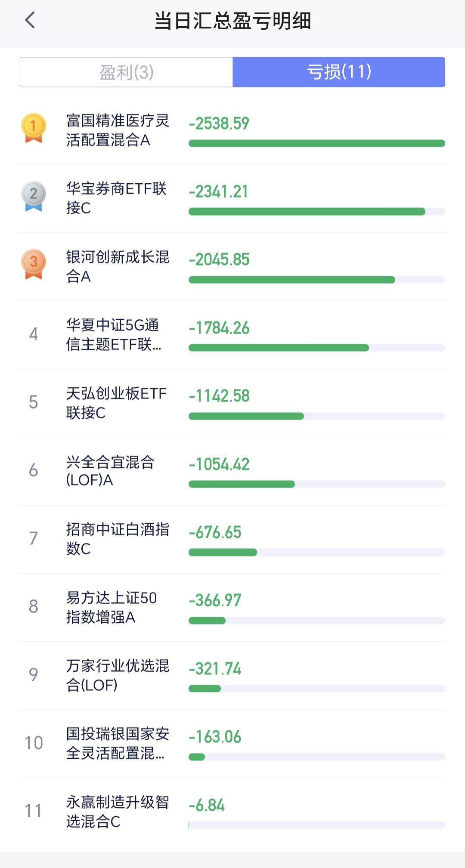View 兴全合宜混合(LOF)A details
Image resolution: width=465 pixels, height=868 pixels.
110,471
